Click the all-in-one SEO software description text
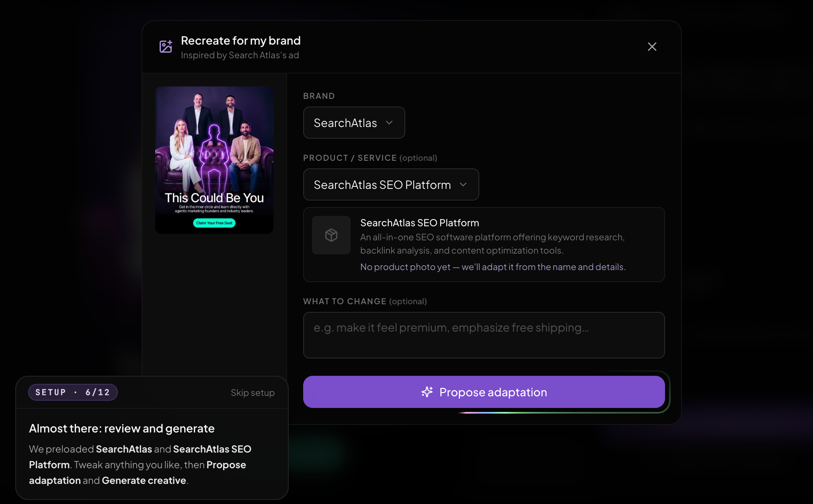Viewport: 813px width, 504px height. [x=493, y=244]
